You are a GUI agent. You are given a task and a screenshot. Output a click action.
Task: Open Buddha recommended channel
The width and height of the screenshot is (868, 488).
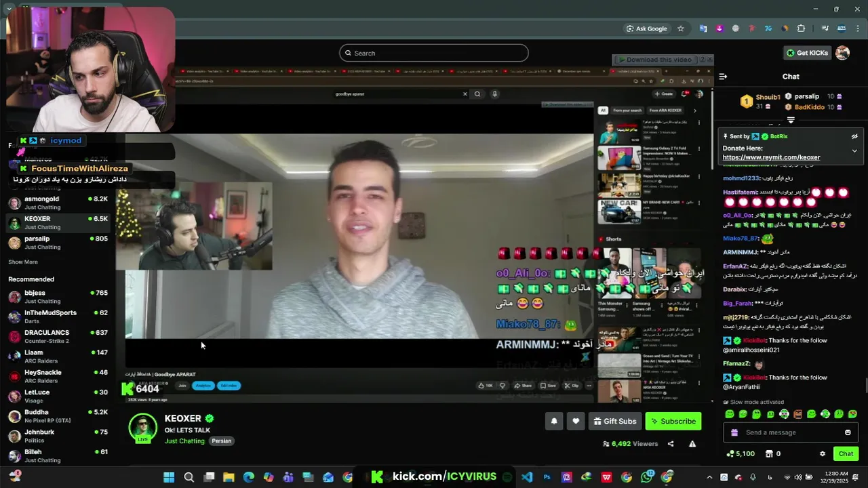[x=58, y=416]
